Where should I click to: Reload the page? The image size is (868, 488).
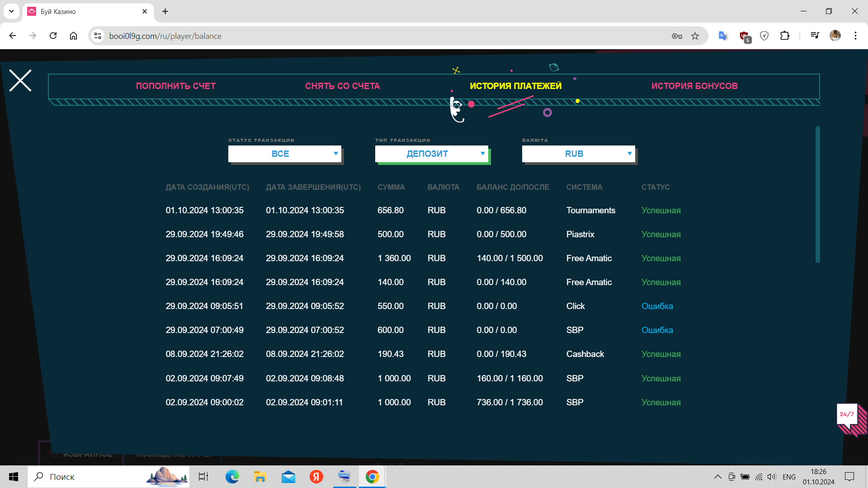pyautogui.click(x=53, y=36)
